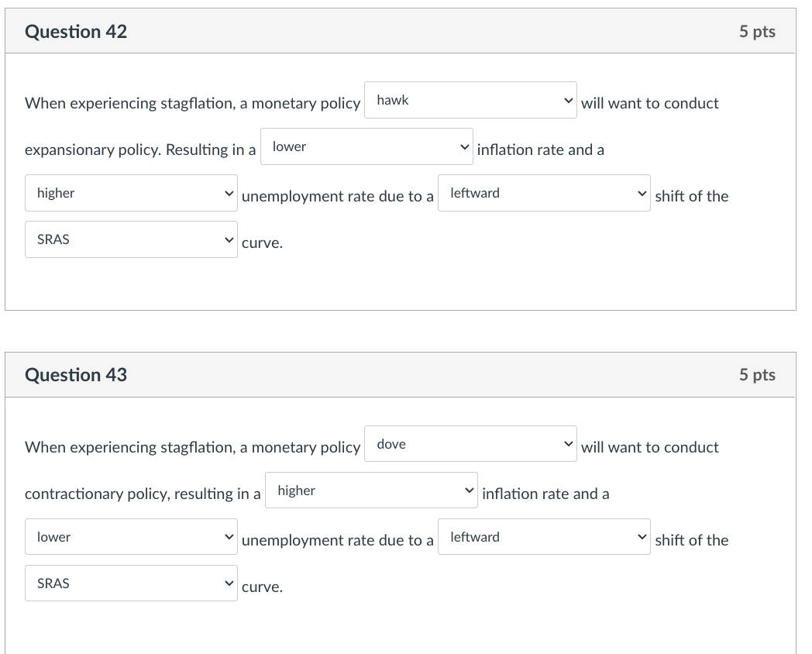Open the "higher" unemployment dropdown in Question 42
The width and height of the screenshot is (812, 654).
(130, 193)
